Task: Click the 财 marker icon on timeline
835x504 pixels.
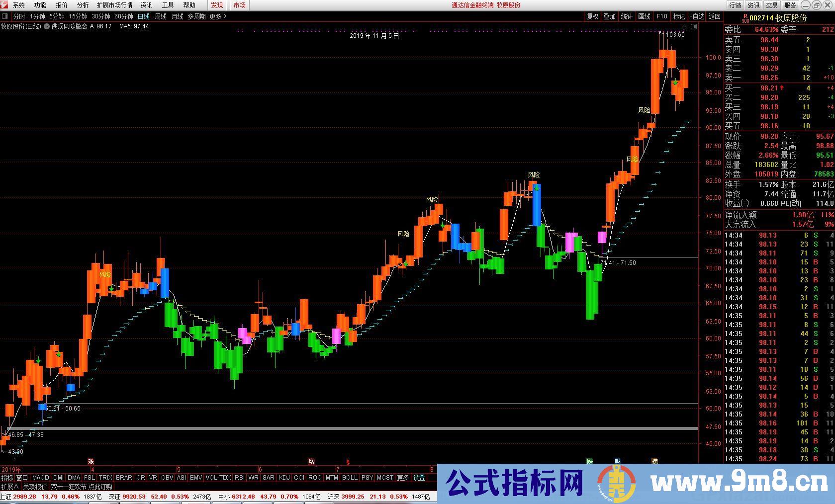Action: click(618, 461)
